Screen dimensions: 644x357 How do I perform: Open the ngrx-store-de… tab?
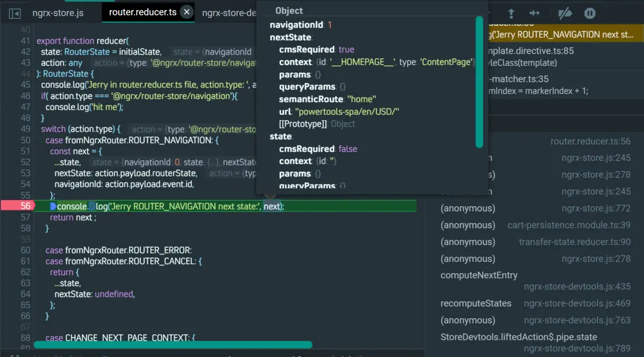pos(229,13)
